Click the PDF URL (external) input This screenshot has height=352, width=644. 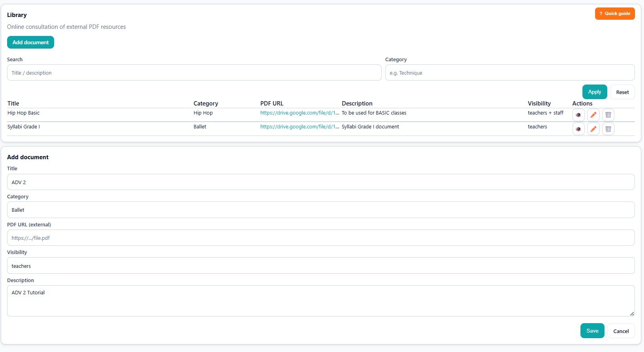[321, 238]
